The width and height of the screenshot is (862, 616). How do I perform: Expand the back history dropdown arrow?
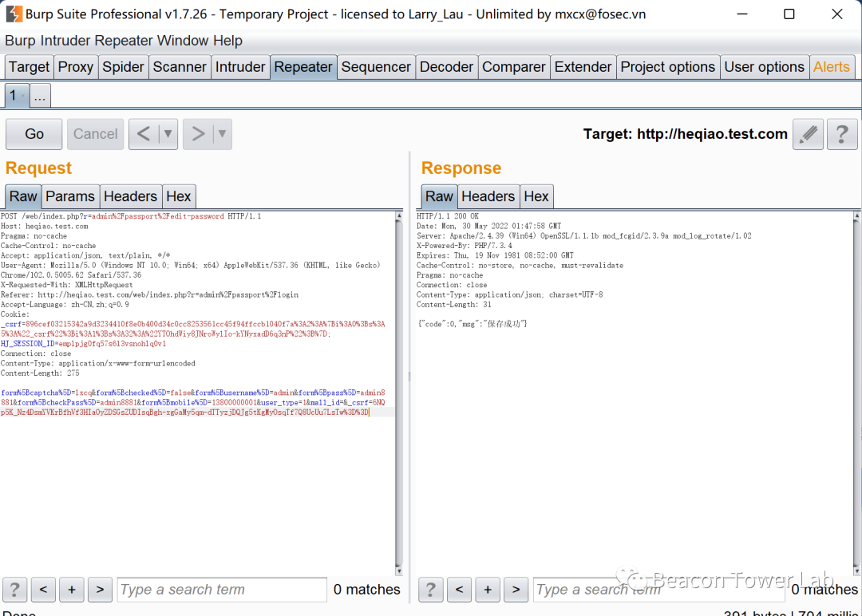(x=168, y=134)
